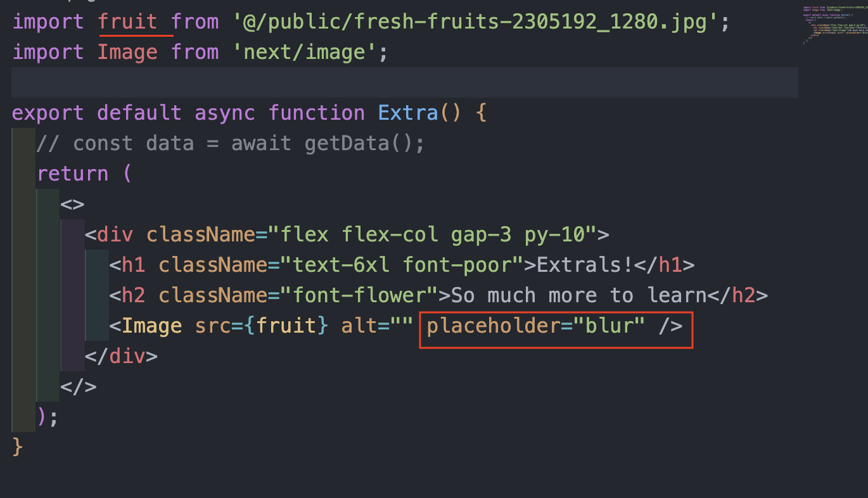
Task: Click the empty alt attribute quotes
Action: [401, 326]
